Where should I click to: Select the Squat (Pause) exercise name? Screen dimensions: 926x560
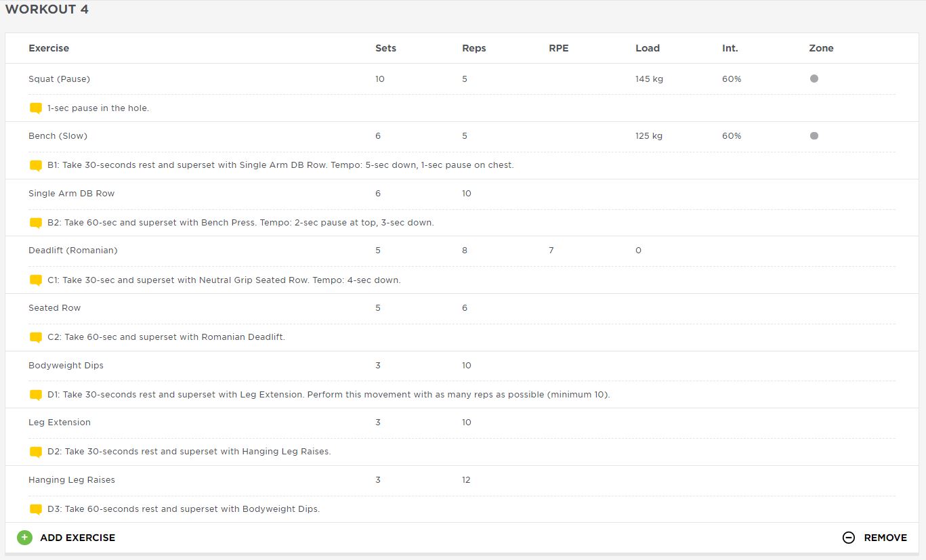[x=59, y=79]
